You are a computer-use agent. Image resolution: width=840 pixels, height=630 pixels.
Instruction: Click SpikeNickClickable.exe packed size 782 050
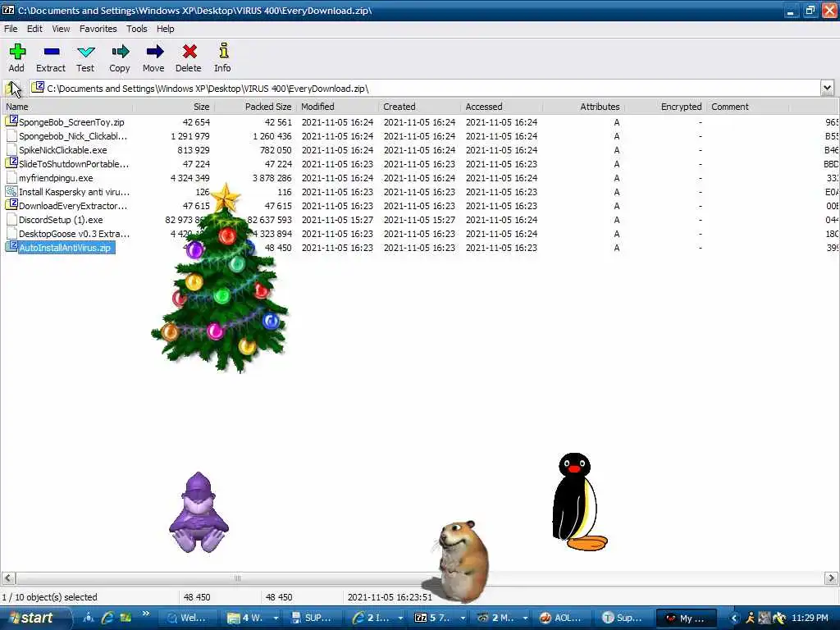276,150
